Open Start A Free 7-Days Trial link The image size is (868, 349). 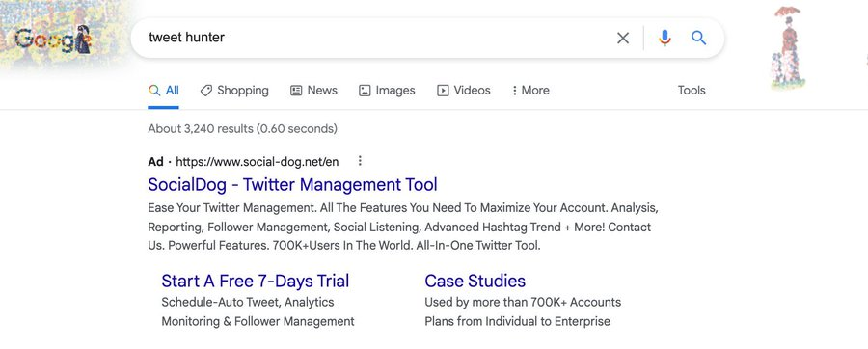click(256, 281)
